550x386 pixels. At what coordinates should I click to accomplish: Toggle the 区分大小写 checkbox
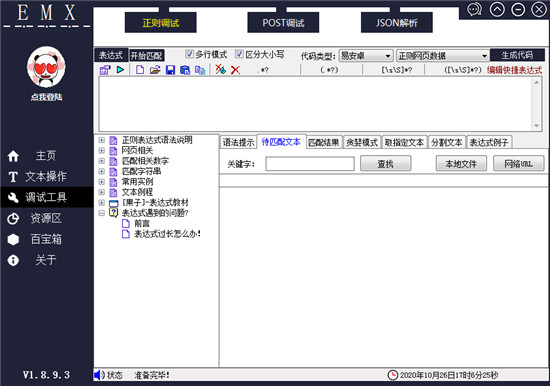coord(239,54)
